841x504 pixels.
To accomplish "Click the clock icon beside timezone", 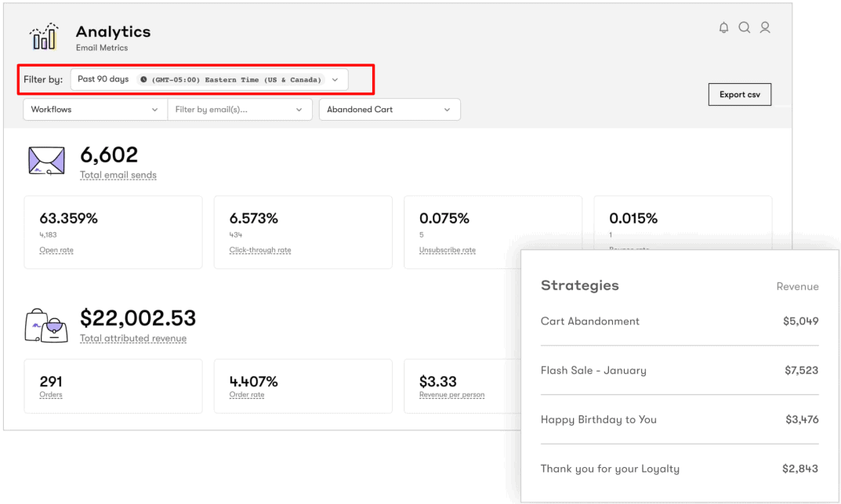I will pyautogui.click(x=143, y=80).
